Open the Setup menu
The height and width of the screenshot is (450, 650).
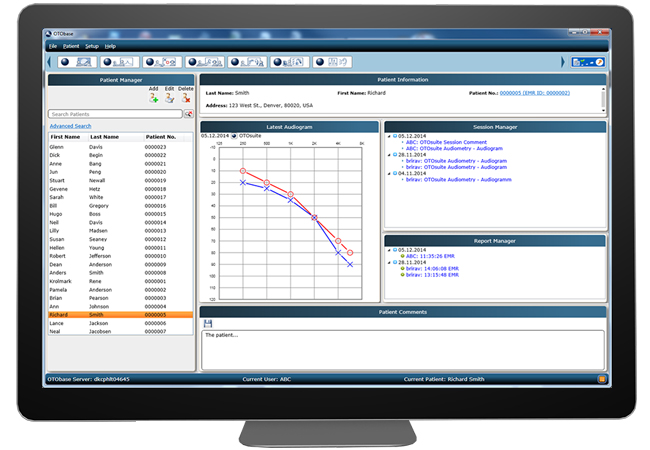click(91, 46)
